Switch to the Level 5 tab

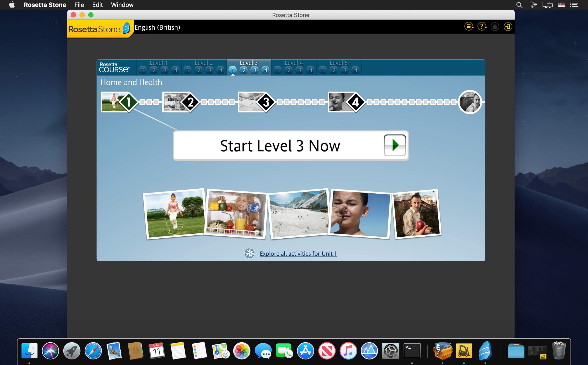339,63
